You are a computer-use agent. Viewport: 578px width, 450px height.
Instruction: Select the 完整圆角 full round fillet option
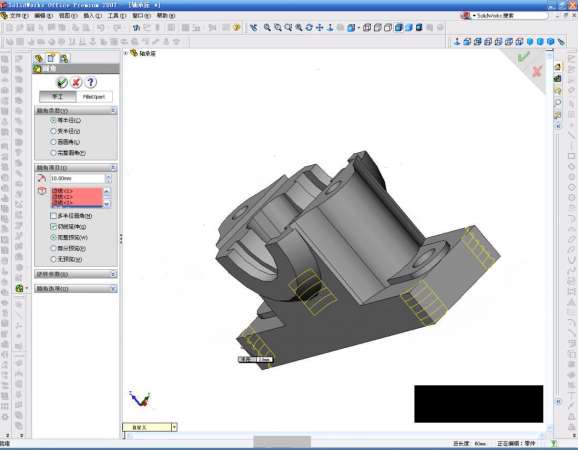coord(53,153)
